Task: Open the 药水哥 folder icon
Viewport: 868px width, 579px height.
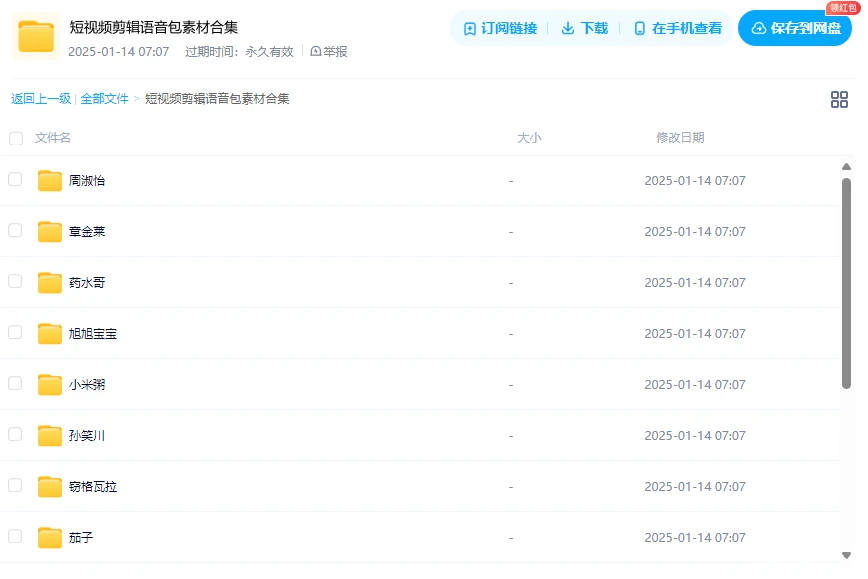Action: coord(49,282)
